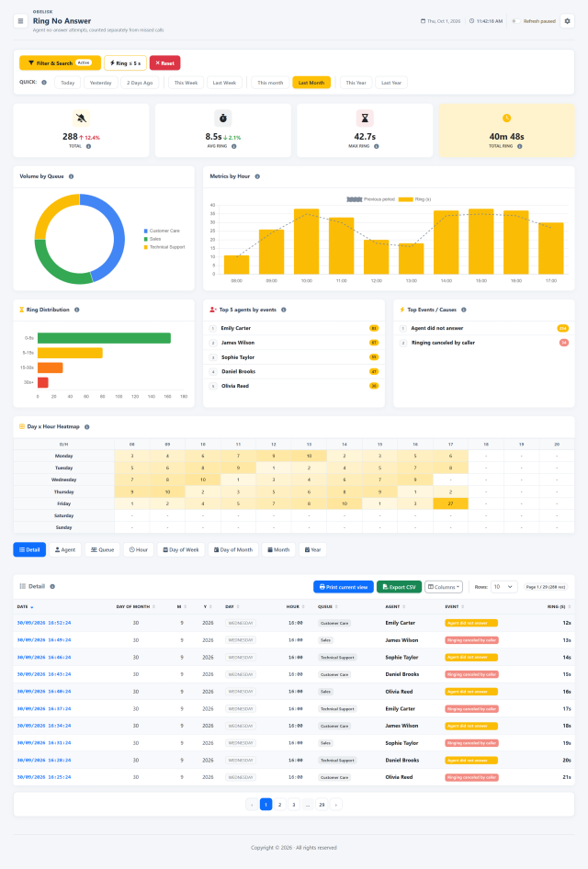Switch to the Agent tab
This screenshot has height=869, width=588.
pyautogui.click(x=65, y=549)
